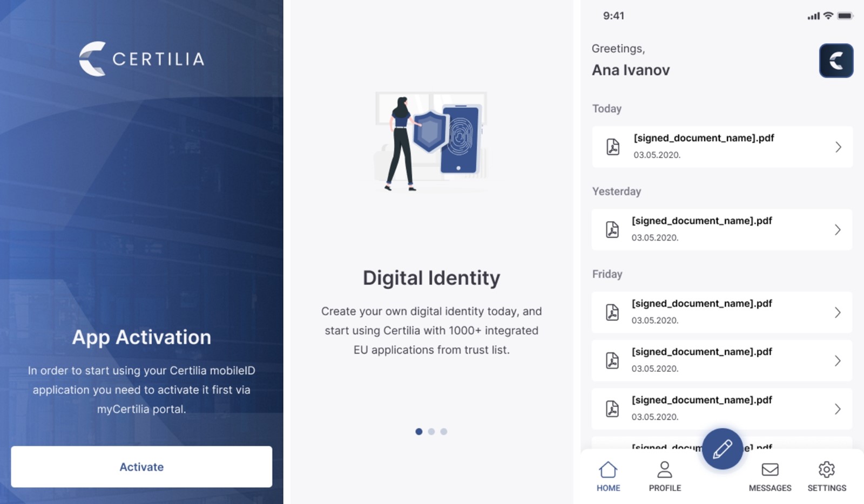Tap the chevron of second Friday document
Viewport: 864px width, 504px height.
click(x=838, y=360)
